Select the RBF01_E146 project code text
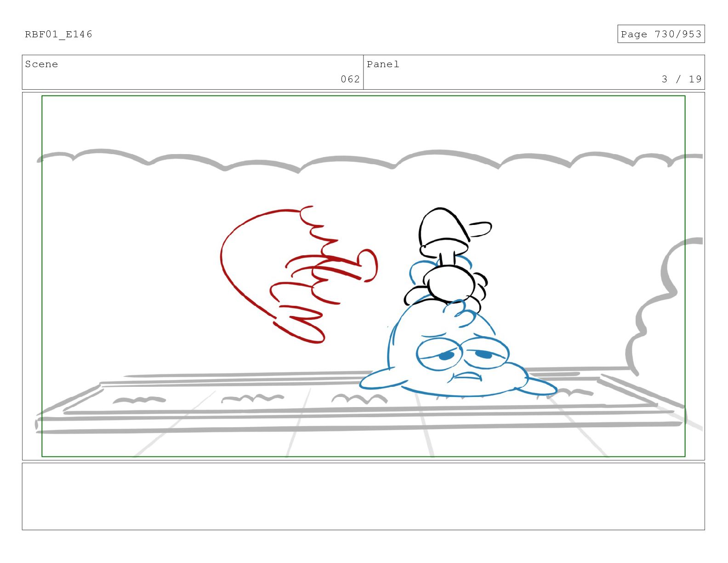This screenshot has width=728, height=563. click(x=58, y=34)
